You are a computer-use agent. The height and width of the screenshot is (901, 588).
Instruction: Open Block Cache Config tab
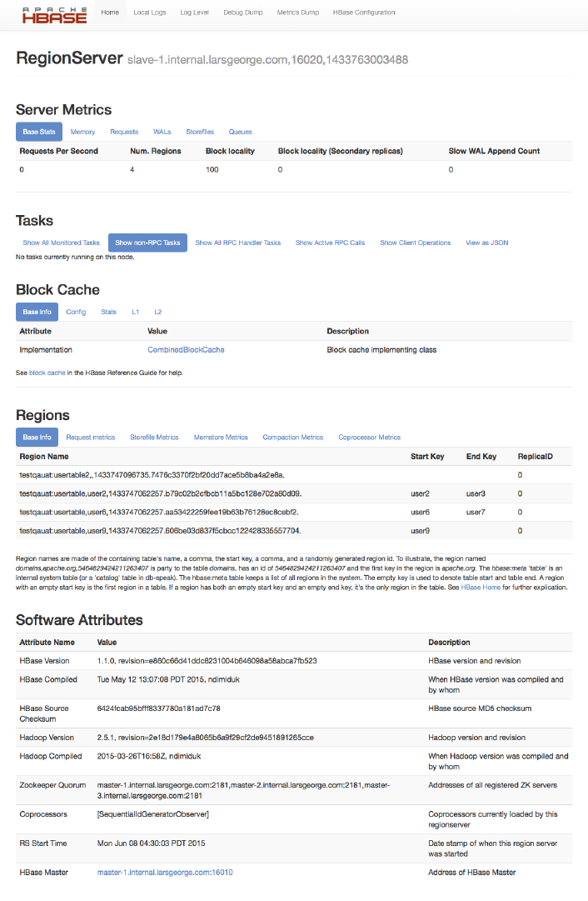coord(76,312)
